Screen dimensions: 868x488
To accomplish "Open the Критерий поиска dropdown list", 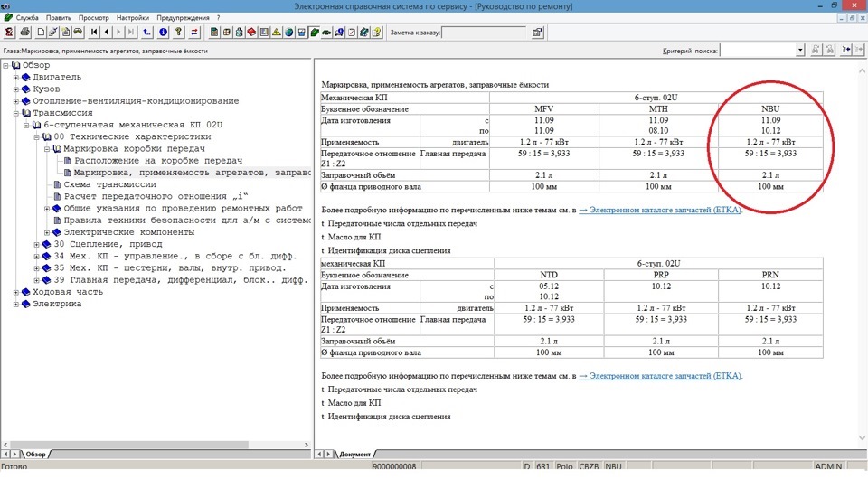I will click(799, 51).
